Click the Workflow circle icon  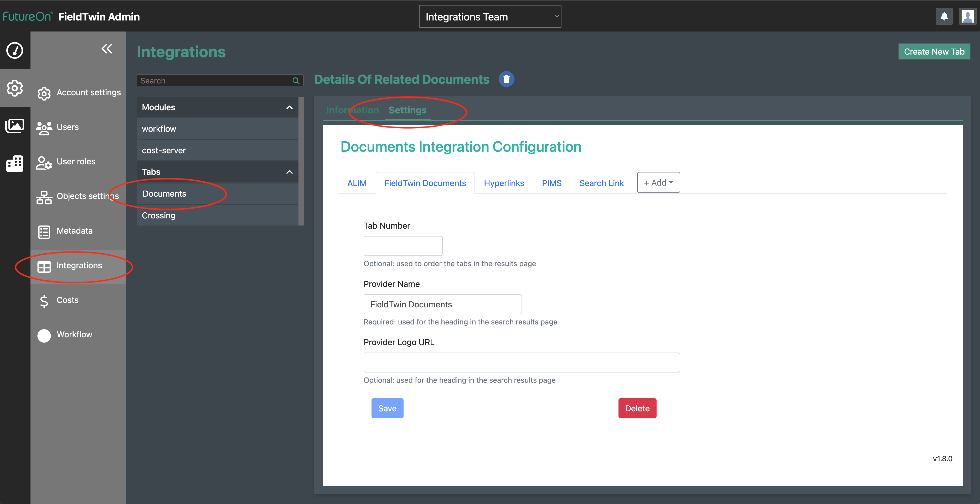tap(44, 336)
